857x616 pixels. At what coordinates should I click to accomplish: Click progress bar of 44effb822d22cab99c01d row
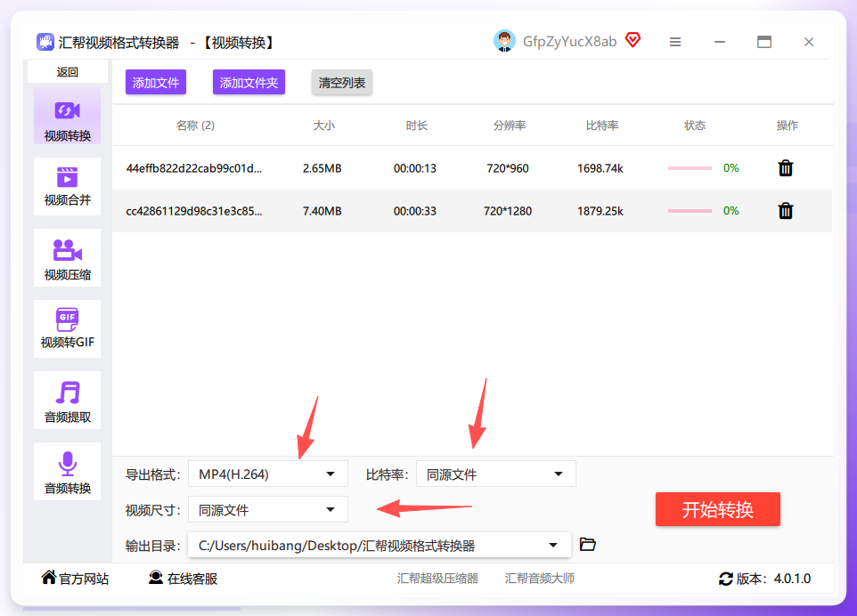click(690, 168)
